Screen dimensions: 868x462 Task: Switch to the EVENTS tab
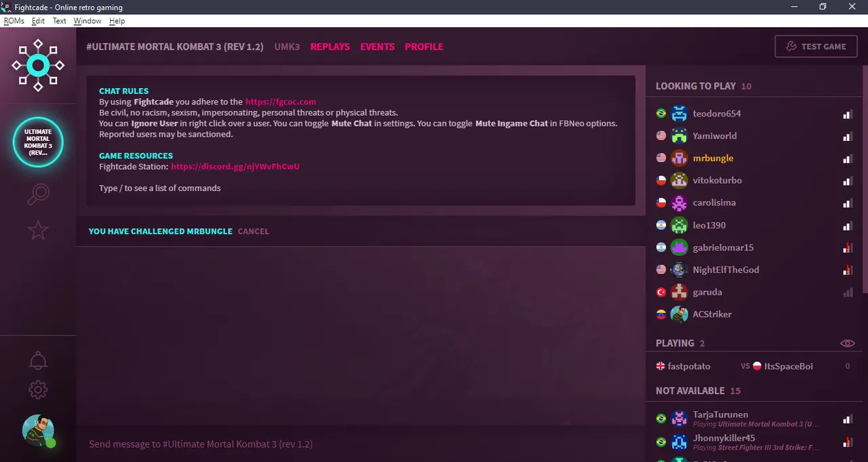pos(377,47)
